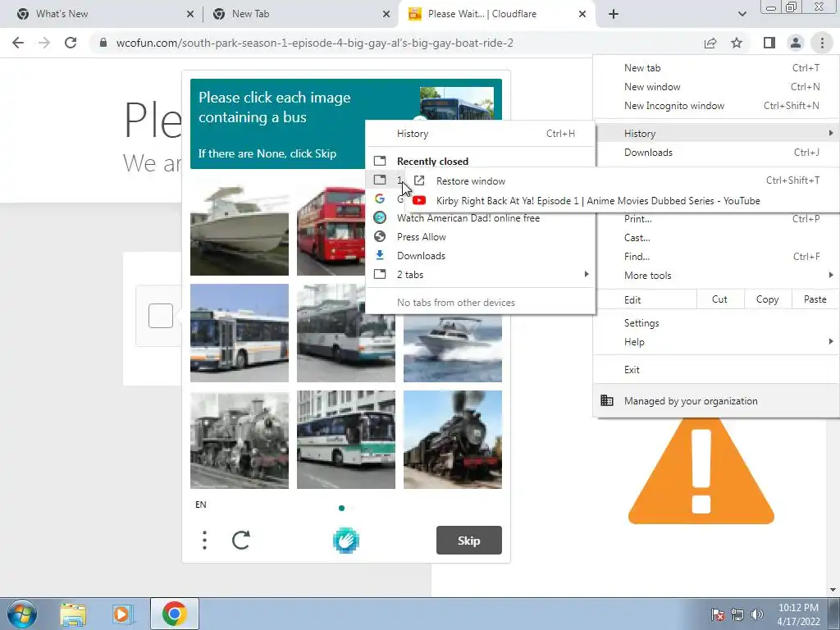Screen dimensions: 840x630
Task: Launch Windows Media Player from taskbar
Action: pyautogui.click(x=122, y=614)
